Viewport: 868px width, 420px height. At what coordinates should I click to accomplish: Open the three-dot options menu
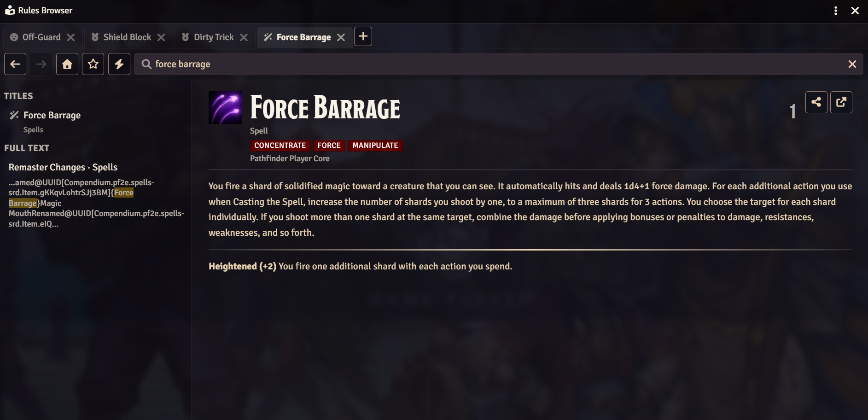tap(836, 11)
